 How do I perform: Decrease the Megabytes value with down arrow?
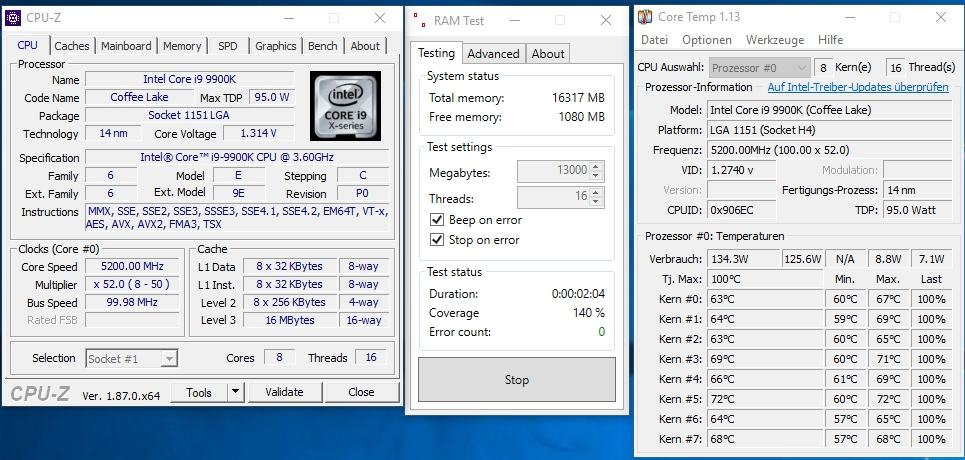point(595,176)
